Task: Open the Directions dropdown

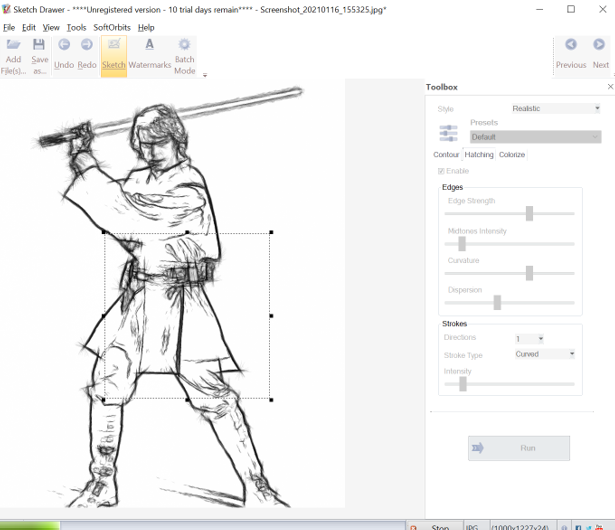Action: tap(529, 339)
